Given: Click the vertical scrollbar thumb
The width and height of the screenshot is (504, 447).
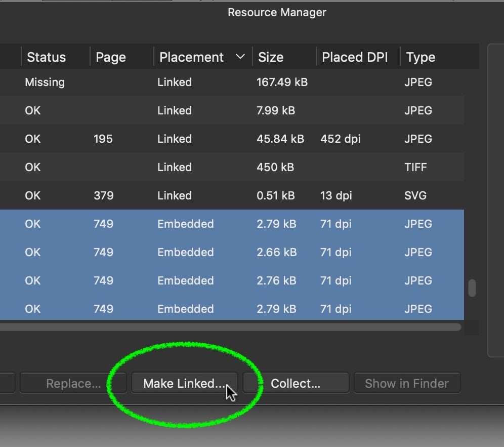Looking at the screenshot, I should [x=472, y=288].
